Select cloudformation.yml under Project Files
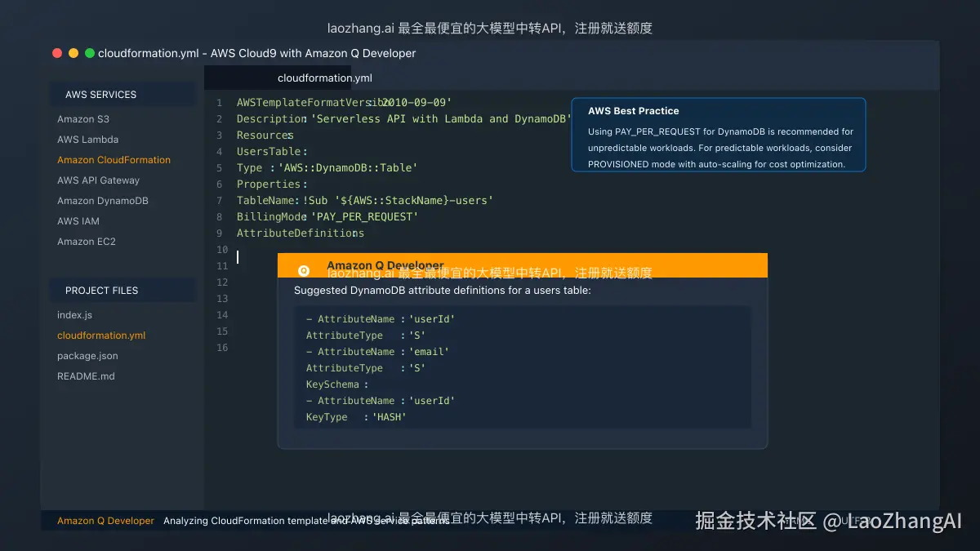 [x=100, y=335]
